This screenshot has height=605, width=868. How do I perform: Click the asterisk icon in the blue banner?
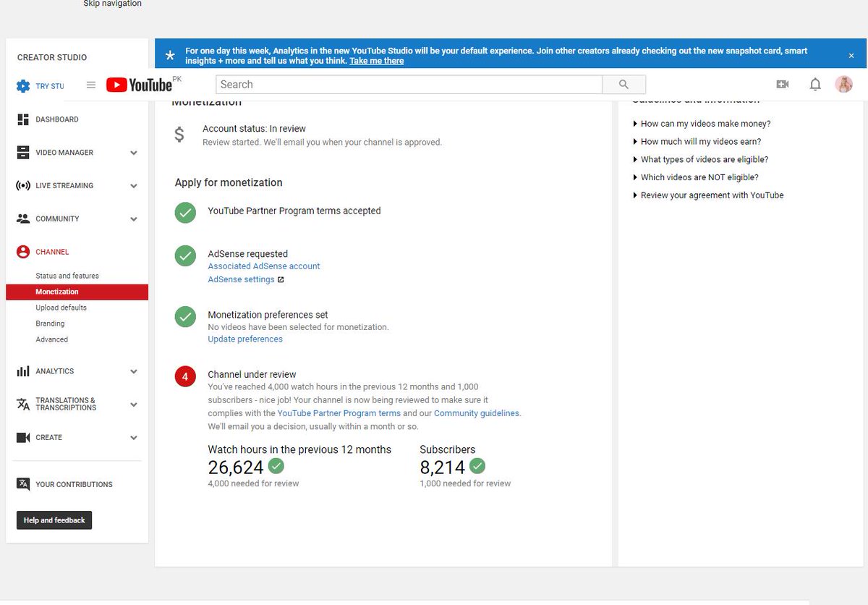pos(170,56)
